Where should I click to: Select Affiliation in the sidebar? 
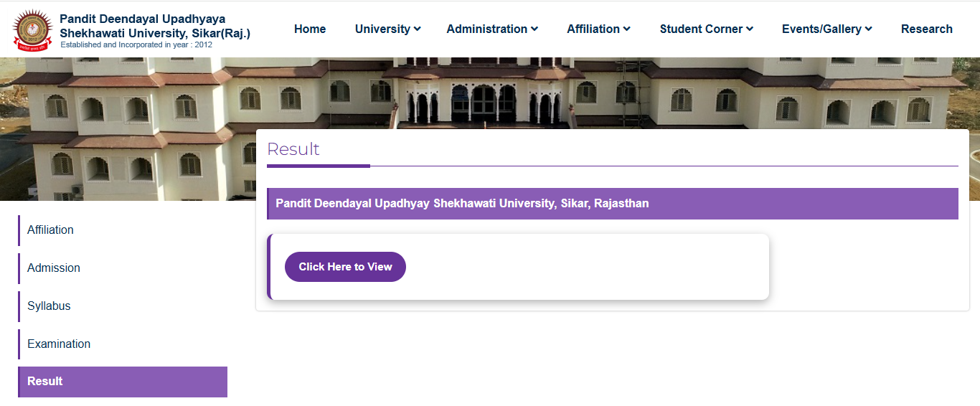pyautogui.click(x=123, y=230)
